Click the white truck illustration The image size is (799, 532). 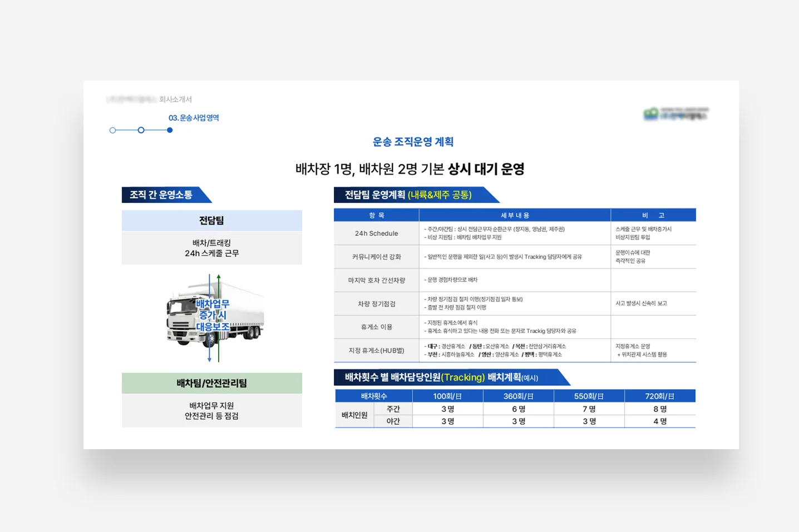(215, 315)
